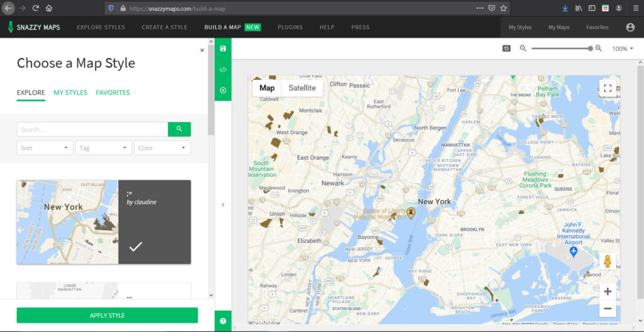Click the Snazzy Maps logo

point(34,28)
